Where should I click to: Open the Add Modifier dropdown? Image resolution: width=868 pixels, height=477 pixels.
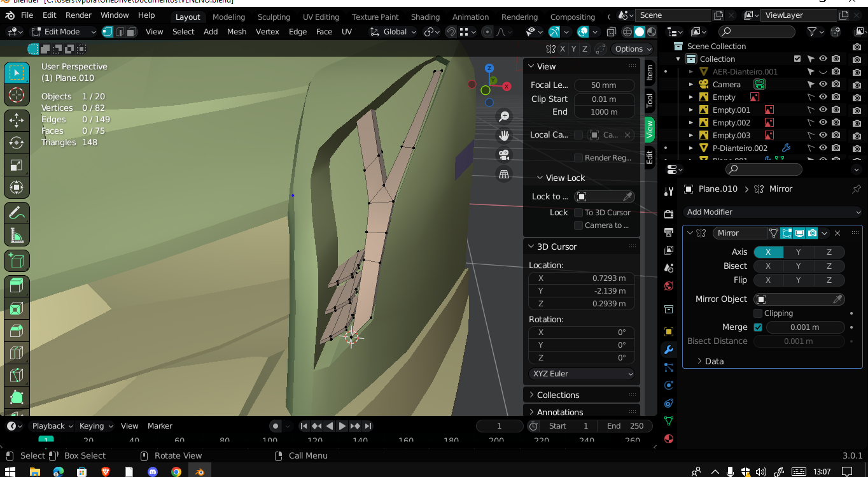(x=773, y=212)
